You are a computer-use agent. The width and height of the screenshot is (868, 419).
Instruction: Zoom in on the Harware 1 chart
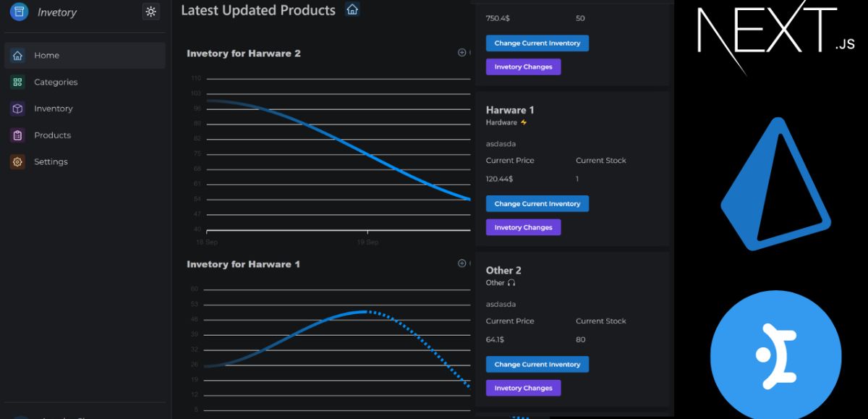462,263
